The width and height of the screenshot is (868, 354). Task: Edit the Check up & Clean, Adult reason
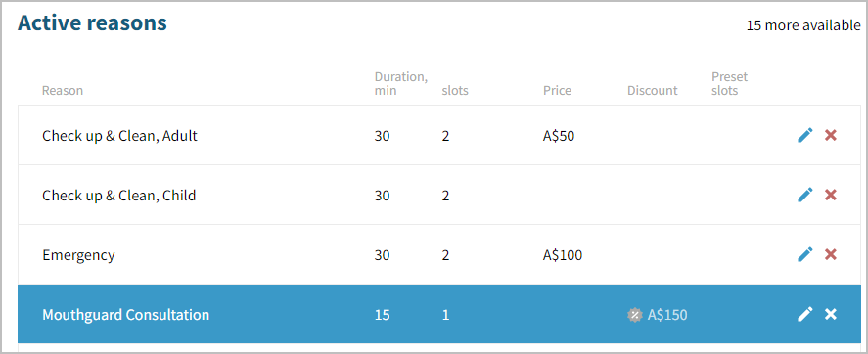[x=805, y=135]
